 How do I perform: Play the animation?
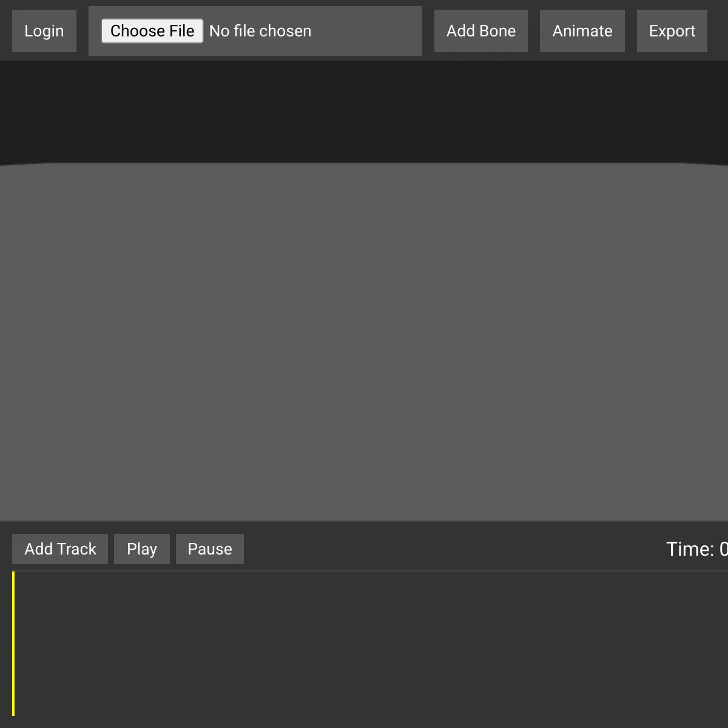point(142,549)
